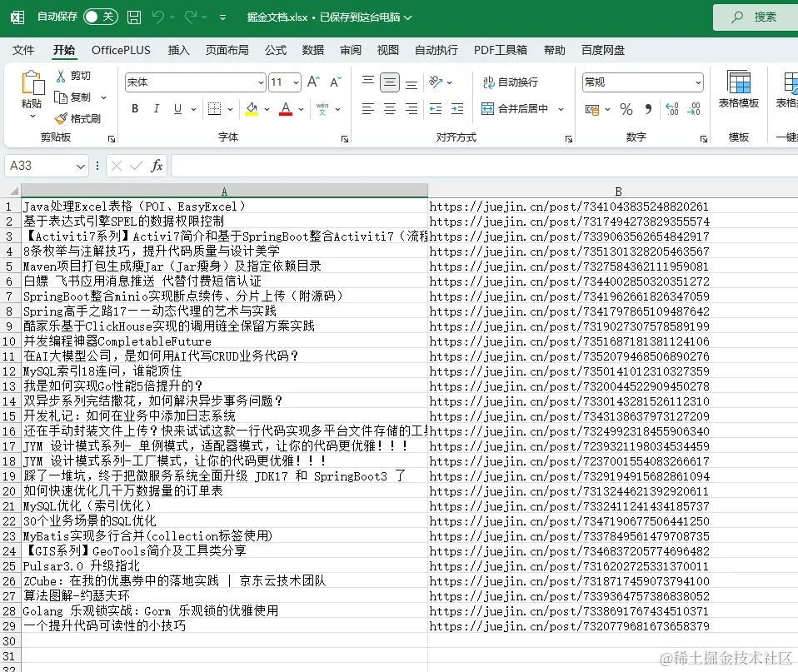Toggle Italic formatting
This screenshot has width=798, height=672.
(x=157, y=108)
